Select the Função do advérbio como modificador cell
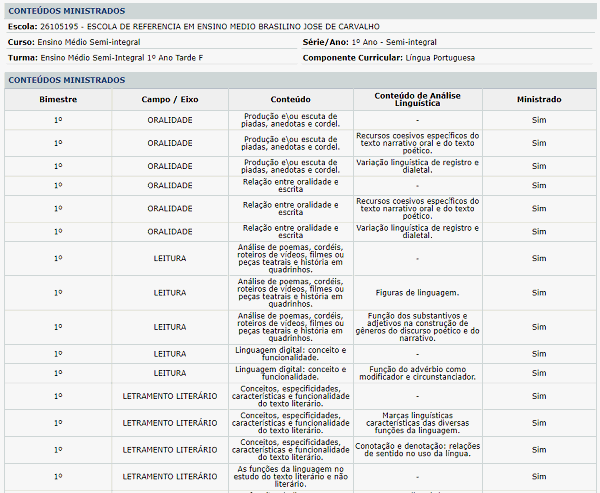Screen dimensions: 600x493 417,373
